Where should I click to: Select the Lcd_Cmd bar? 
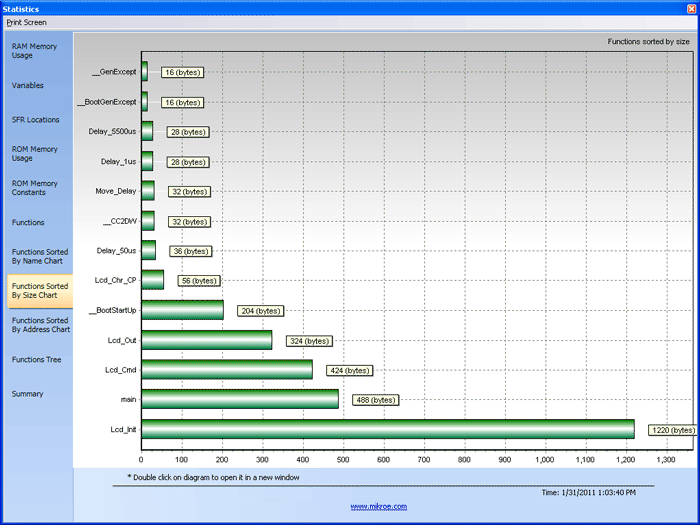click(227, 370)
